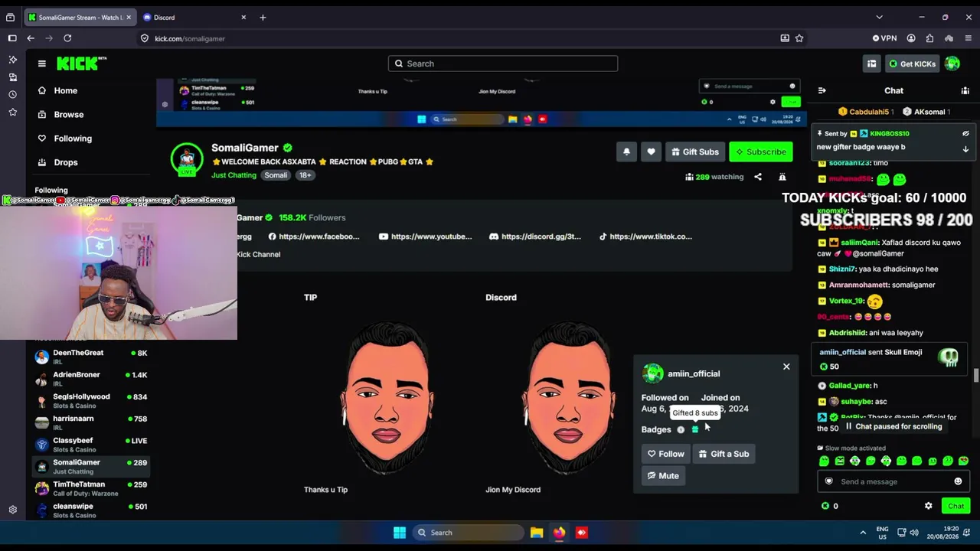Open TimTheTatman channel in sidebar
This screenshot has width=980, height=551.
(91, 488)
